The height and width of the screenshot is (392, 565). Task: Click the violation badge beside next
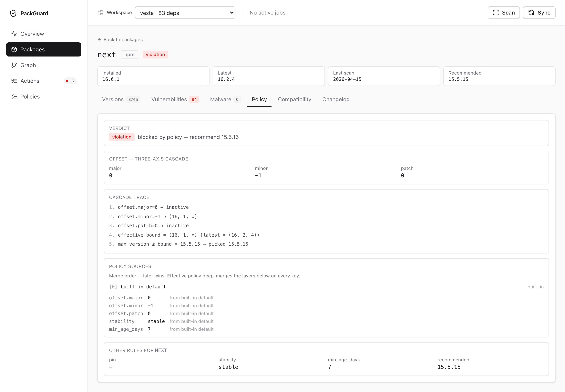pos(155,55)
